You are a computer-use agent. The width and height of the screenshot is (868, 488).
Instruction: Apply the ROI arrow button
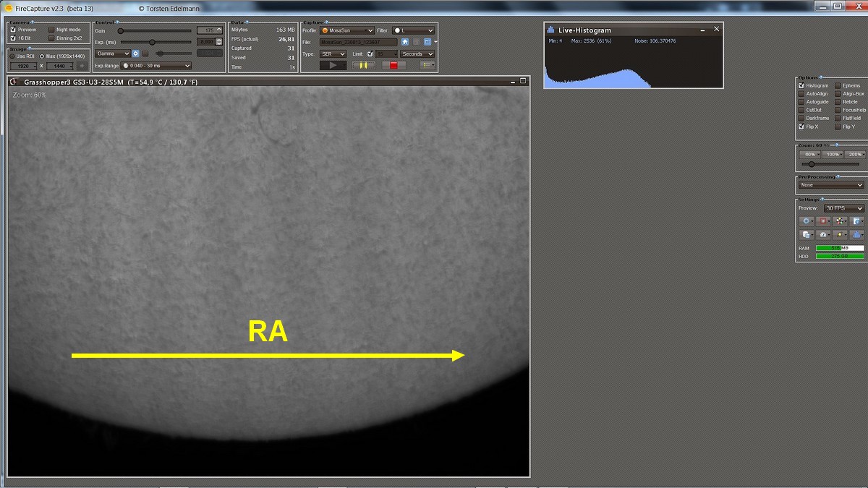pyautogui.click(x=81, y=66)
